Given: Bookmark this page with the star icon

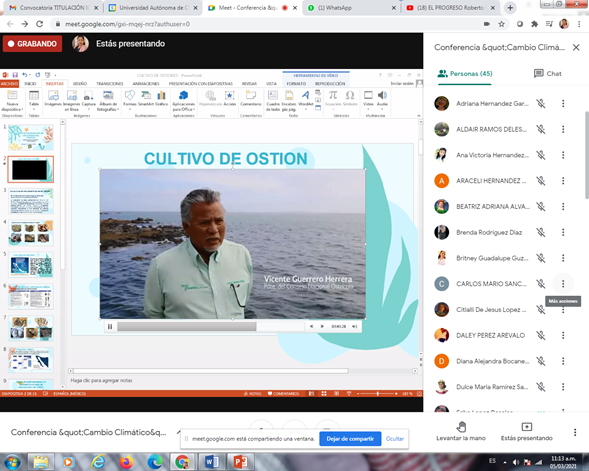Looking at the screenshot, I should point(501,24).
